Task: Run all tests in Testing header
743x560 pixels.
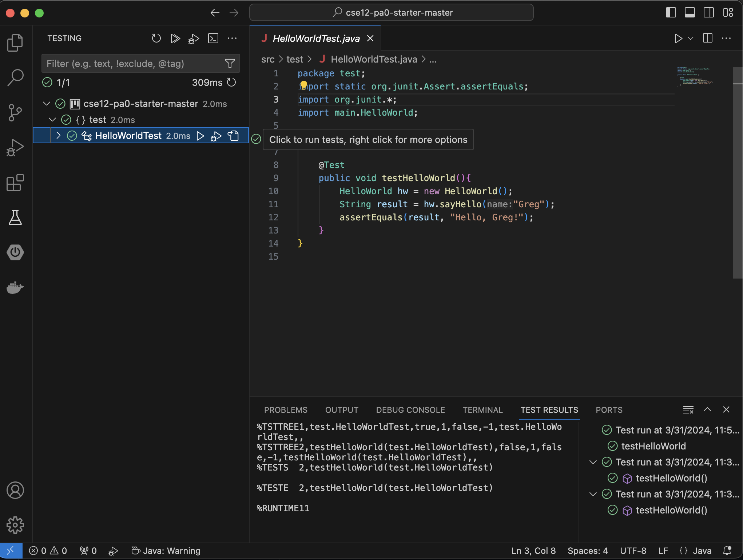Action: click(175, 38)
